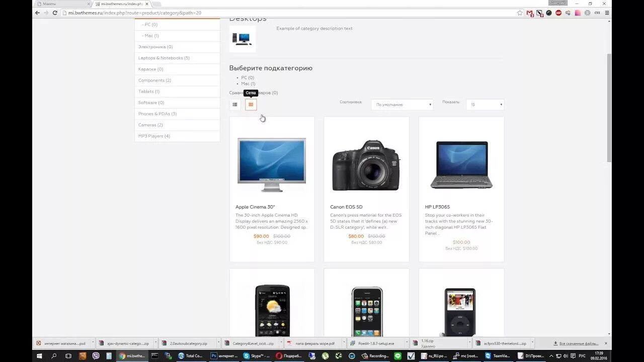Image resolution: width=644 pixels, height=362 pixels.
Task: Switch to Recording app in taskbar
Action: pos(375,356)
